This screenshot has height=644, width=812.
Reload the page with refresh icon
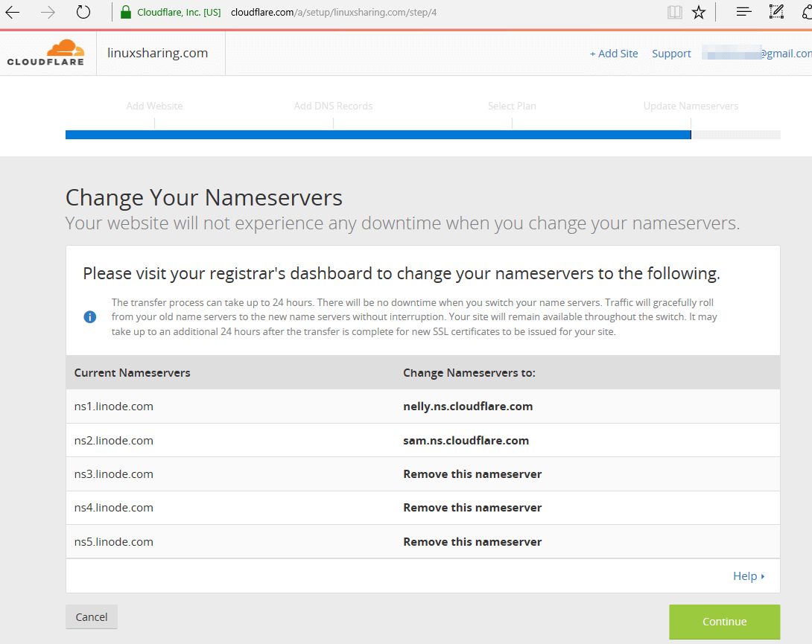click(x=83, y=12)
